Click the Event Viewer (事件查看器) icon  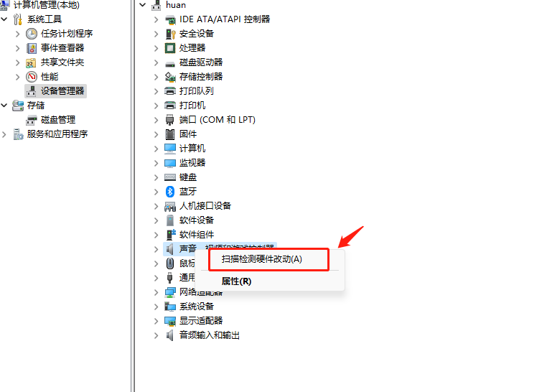[x=32, y=48]
